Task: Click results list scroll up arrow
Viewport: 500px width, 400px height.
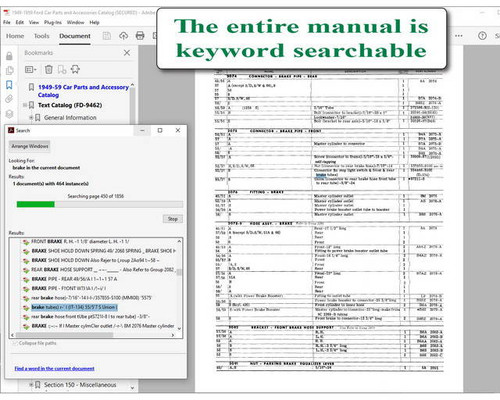Action: (x=179, y=241)
